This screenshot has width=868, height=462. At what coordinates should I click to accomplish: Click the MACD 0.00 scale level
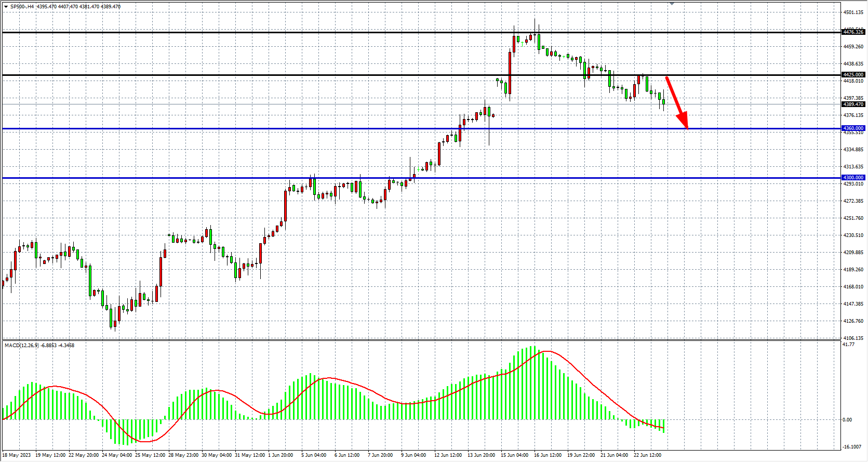click(x=847, y=420)
